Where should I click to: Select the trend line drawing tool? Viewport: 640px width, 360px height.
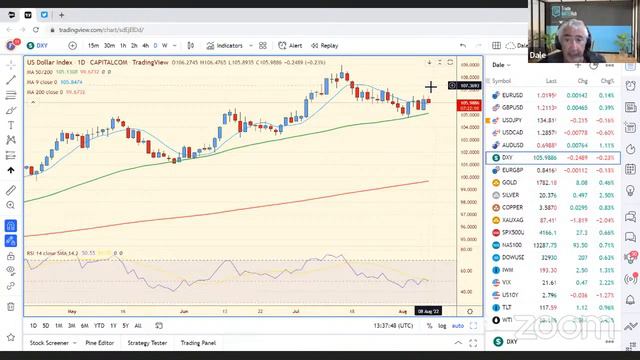click(11, 80)
